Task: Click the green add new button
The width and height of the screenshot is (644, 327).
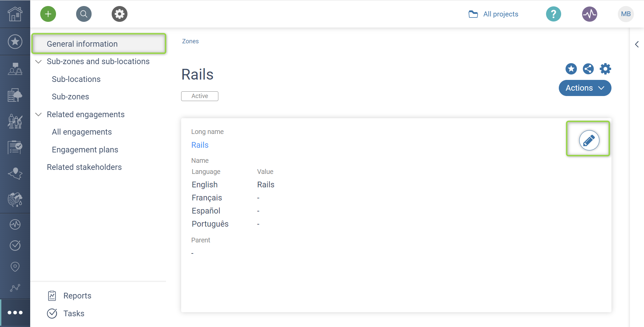Action: coord(48,14)
